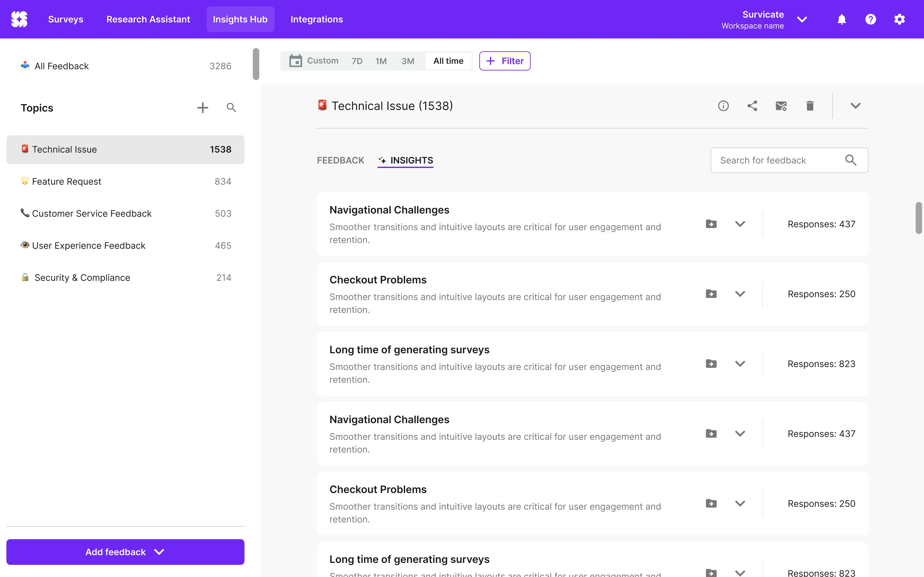Click the share icon for Technical Issue
This screenshot has height=577, width=924.
coord(752,106)
